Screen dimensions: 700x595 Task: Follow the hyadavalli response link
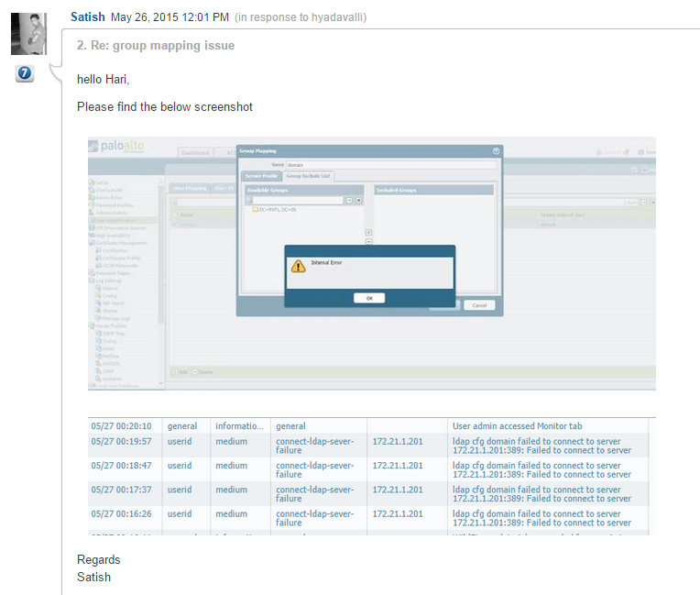338,17
